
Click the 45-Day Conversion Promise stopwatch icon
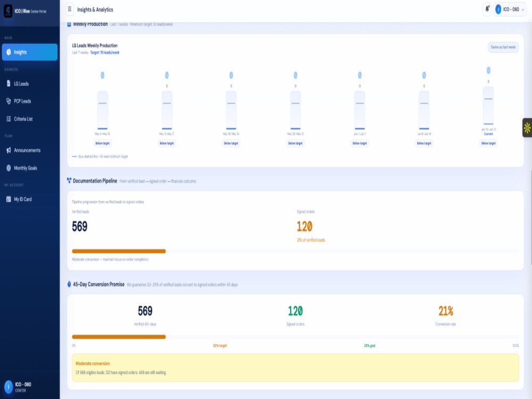pos(69,284)
